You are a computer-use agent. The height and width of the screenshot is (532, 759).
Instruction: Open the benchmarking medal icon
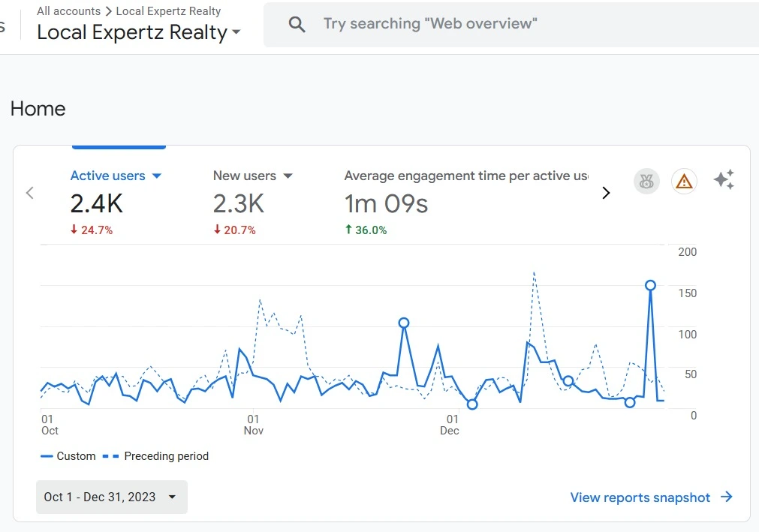point(646,181)
